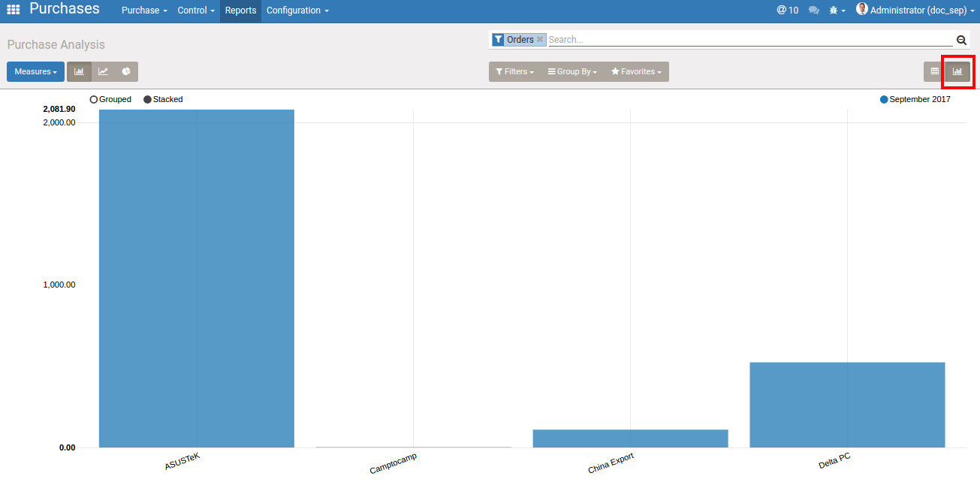Open the @ 10 mentions indicator
Viewport: 980px width, 482px height.
(x=788, y=11)
